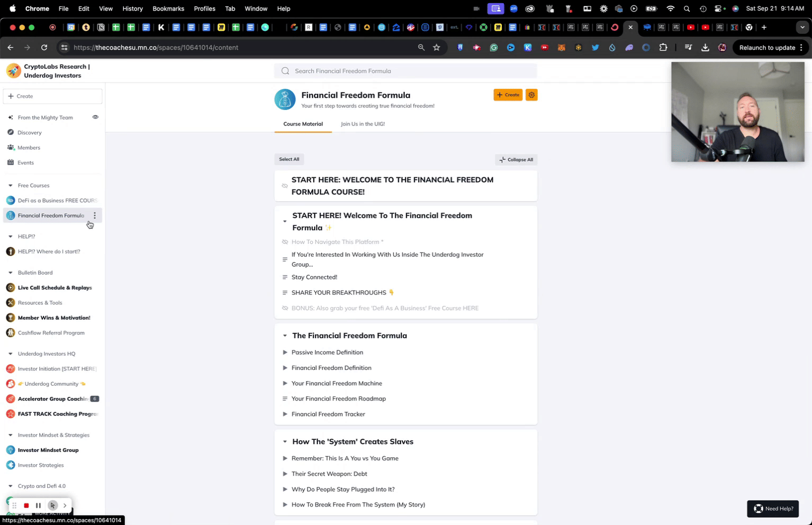Expand the Passive Income Definition lesson
Image resolution: width=812 pixels, height=525 pixels.
point(285,352)
